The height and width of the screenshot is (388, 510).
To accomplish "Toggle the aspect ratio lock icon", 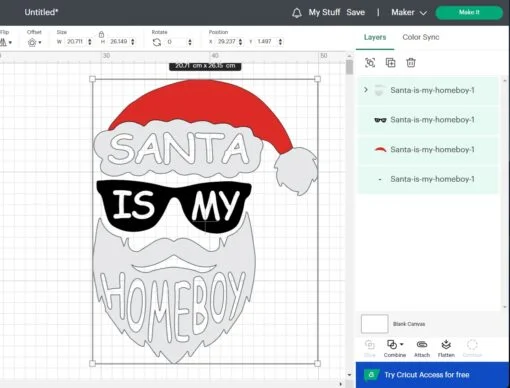I will coord(101,34).
